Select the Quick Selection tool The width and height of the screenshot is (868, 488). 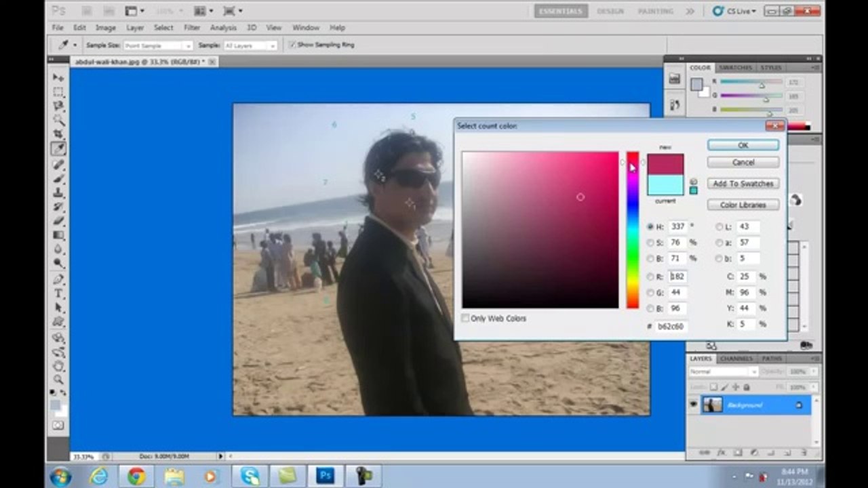[59, 120]
